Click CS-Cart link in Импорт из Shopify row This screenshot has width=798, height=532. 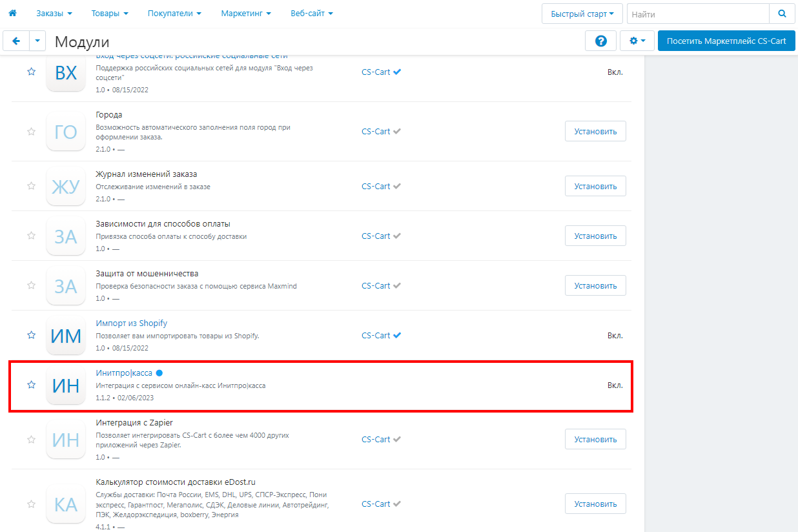[x=376, y=335]
